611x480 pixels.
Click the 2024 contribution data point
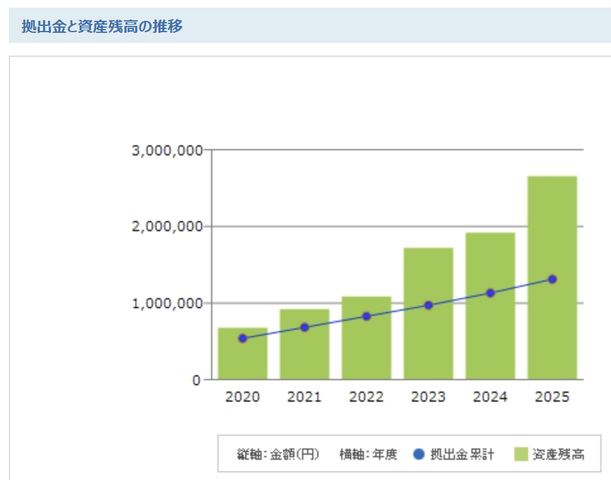(491, 293)
